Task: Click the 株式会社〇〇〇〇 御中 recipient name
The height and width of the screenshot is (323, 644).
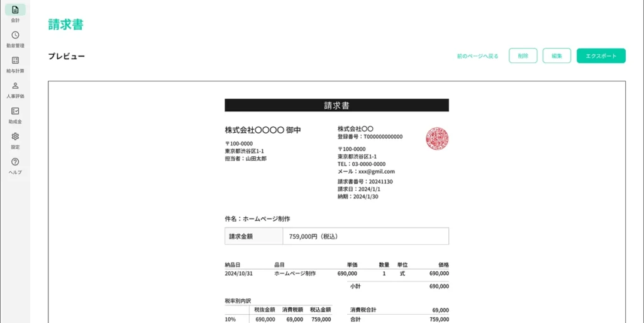Action: tap(263, 130)
